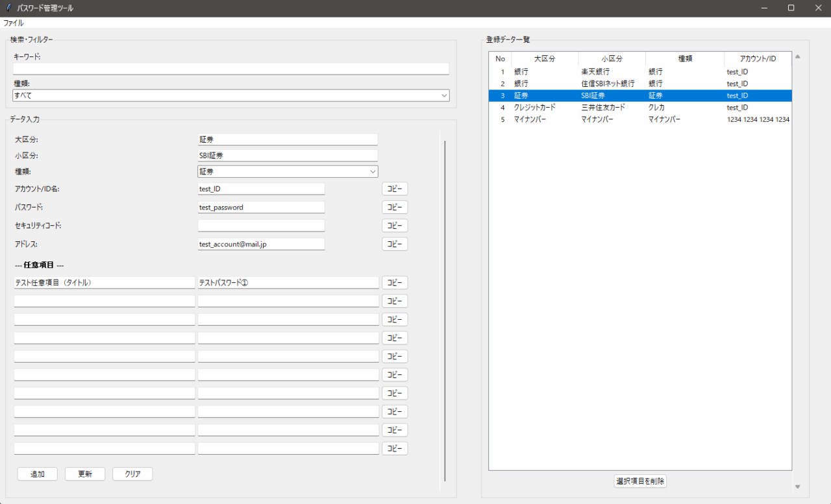The width and height of the screenshot is (831, 504).
Task: Copy the セキュリティコード value
Action: pos(395,226)
